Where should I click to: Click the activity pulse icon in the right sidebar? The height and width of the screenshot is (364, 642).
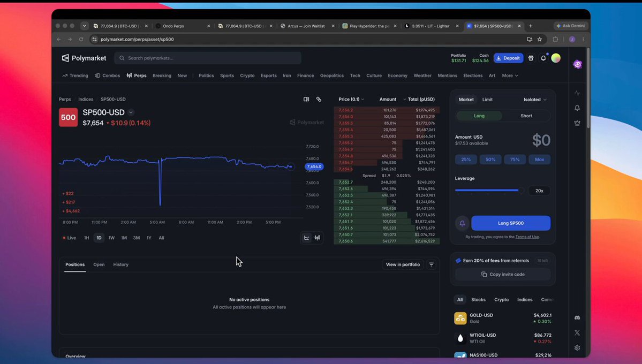[x=577, y=93]
